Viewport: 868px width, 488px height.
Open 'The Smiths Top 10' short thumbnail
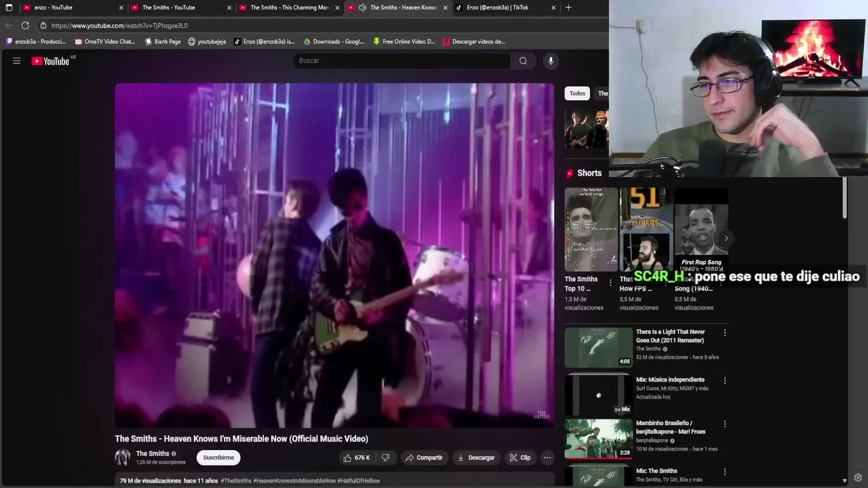click(591, 229)
